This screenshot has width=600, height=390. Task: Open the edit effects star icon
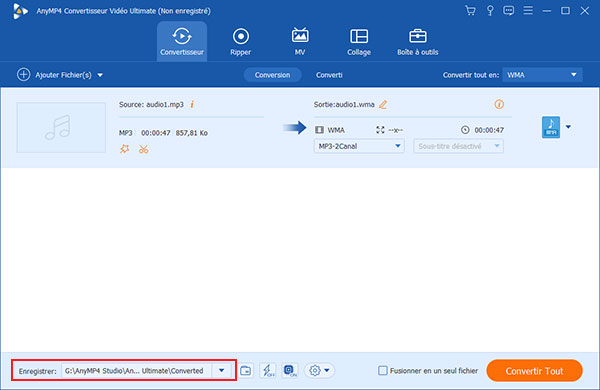pos(125,149)
